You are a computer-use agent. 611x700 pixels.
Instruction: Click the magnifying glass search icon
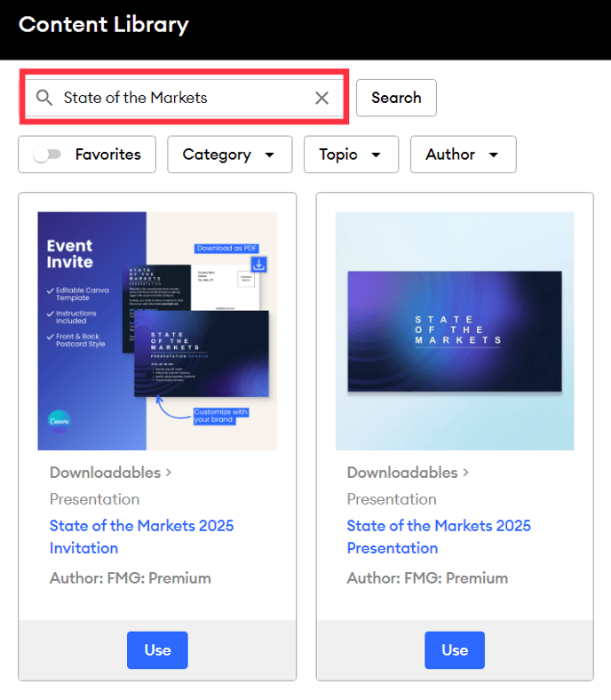click(44, 98)
